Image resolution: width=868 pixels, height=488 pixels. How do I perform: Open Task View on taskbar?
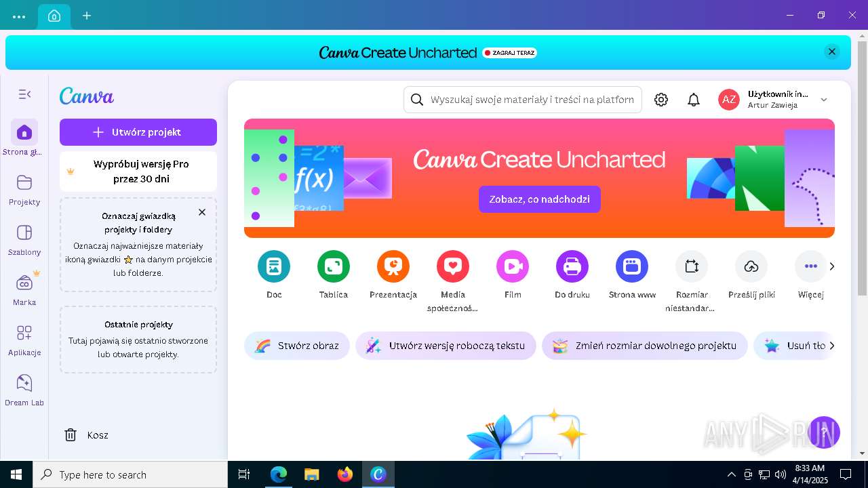coord(244,474)
